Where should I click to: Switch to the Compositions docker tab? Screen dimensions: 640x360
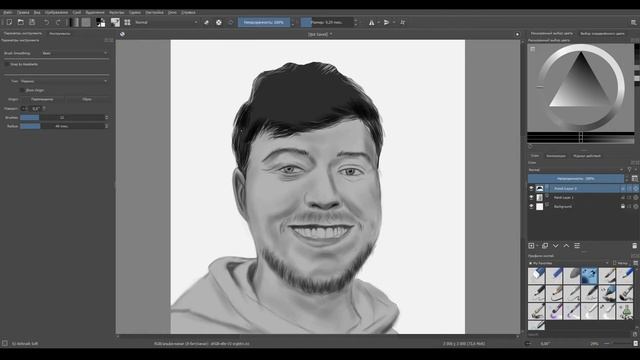(556, 156)
